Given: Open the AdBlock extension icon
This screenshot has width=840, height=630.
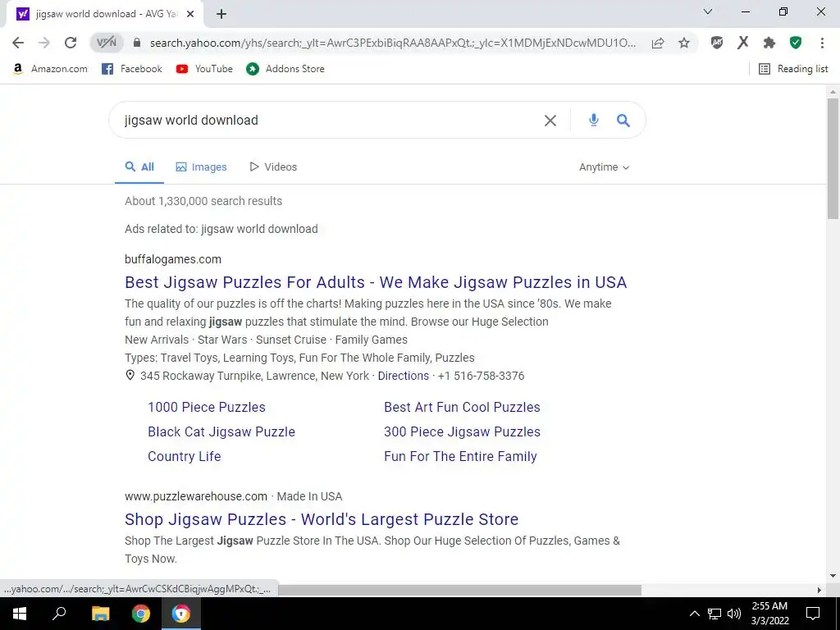Looking at the screenshot, I should [717, 43].
